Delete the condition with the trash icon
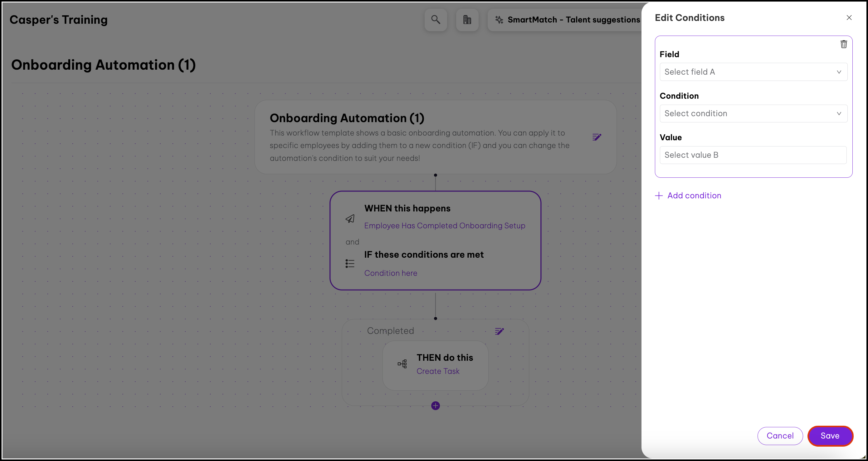868x461 pixels. point(843,44)
